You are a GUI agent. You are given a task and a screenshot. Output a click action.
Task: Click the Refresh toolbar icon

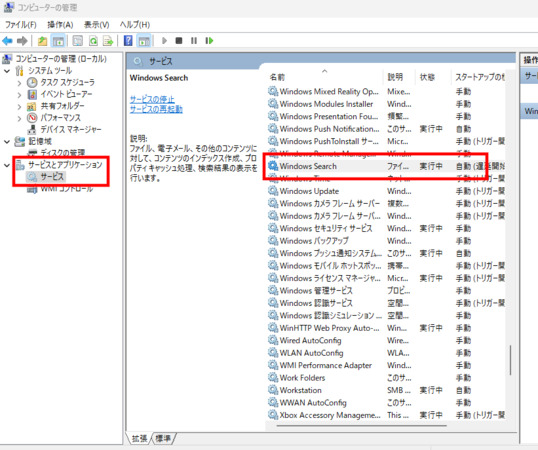pos(93,41)
